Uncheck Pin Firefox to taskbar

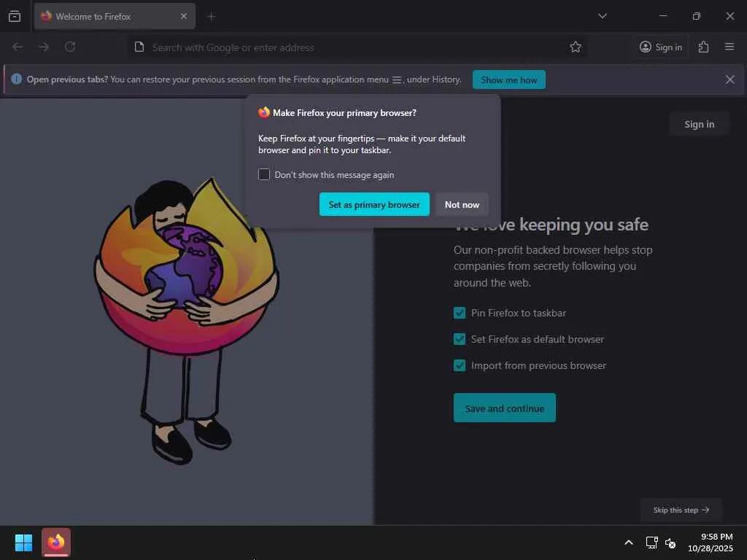point(460,313)
